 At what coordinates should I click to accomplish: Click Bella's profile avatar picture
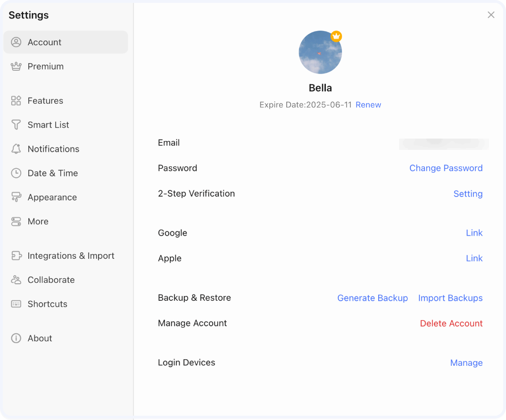click(320, 52)
